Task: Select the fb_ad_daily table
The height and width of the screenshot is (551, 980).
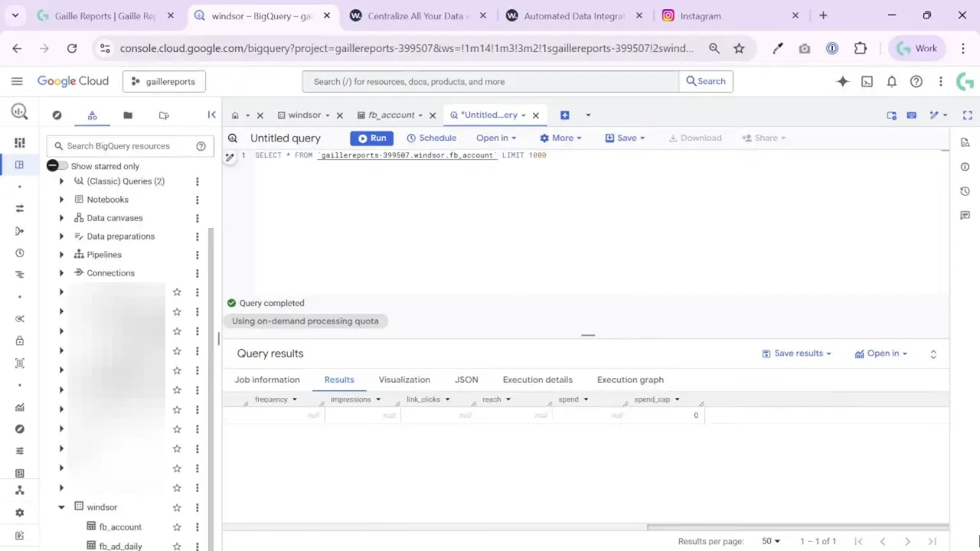Action: pyautogui.click(x=120, y=546)
